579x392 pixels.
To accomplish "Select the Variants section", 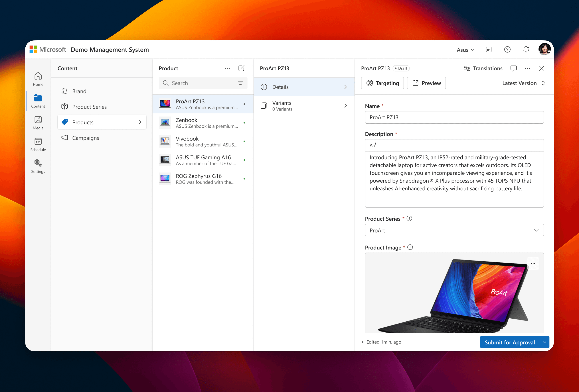I will (304, 106).
